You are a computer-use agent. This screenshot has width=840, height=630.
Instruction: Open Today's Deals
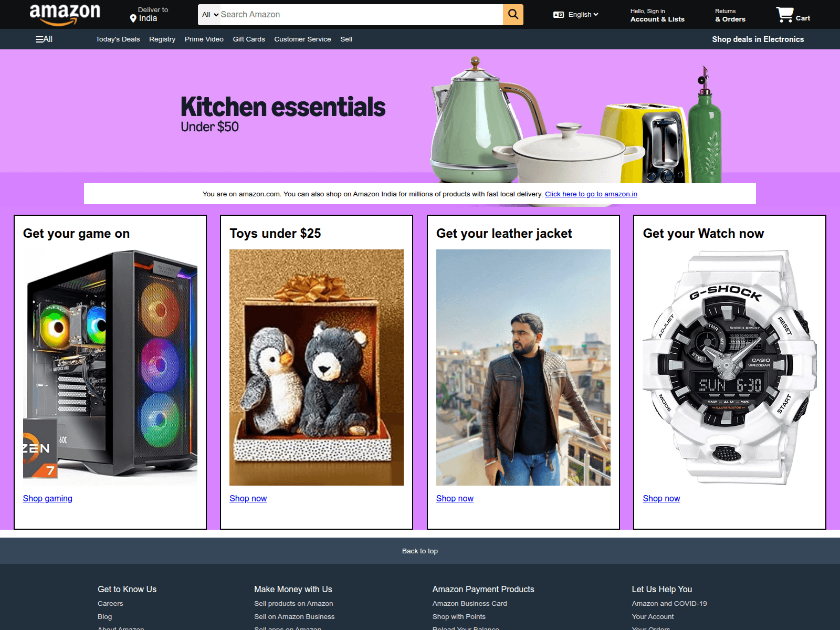(x=118, y=39)
